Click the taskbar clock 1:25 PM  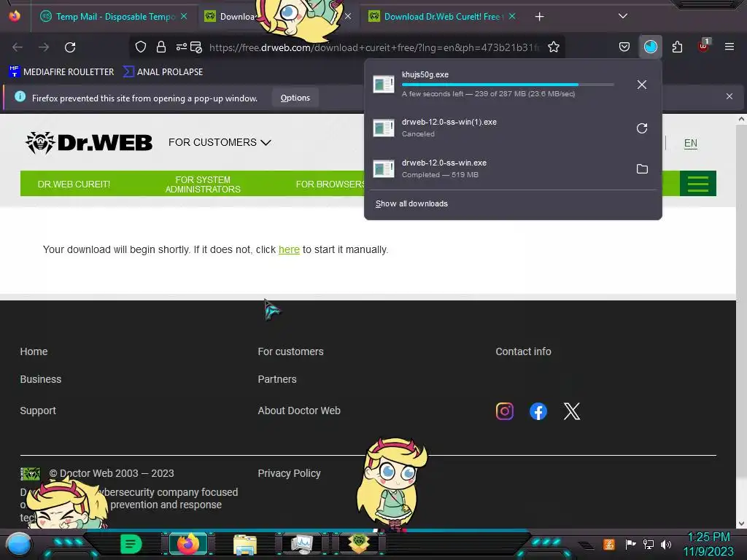[708, 537]
